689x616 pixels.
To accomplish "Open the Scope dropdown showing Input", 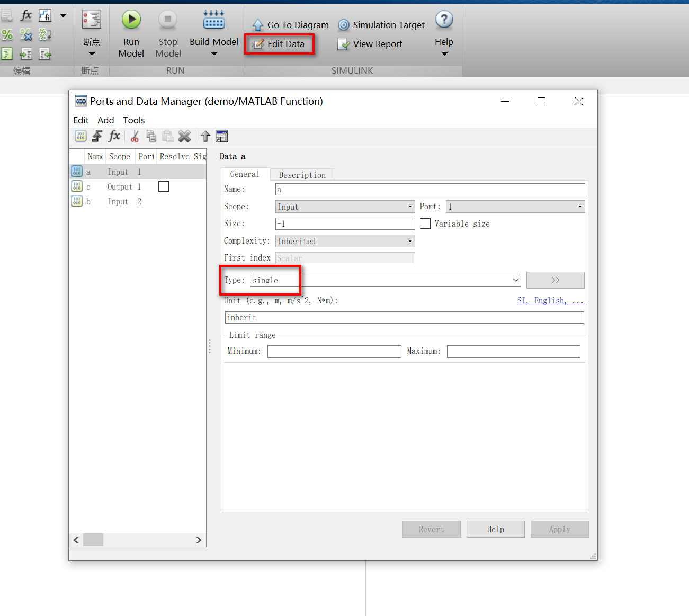I will (x=345, y=207).
